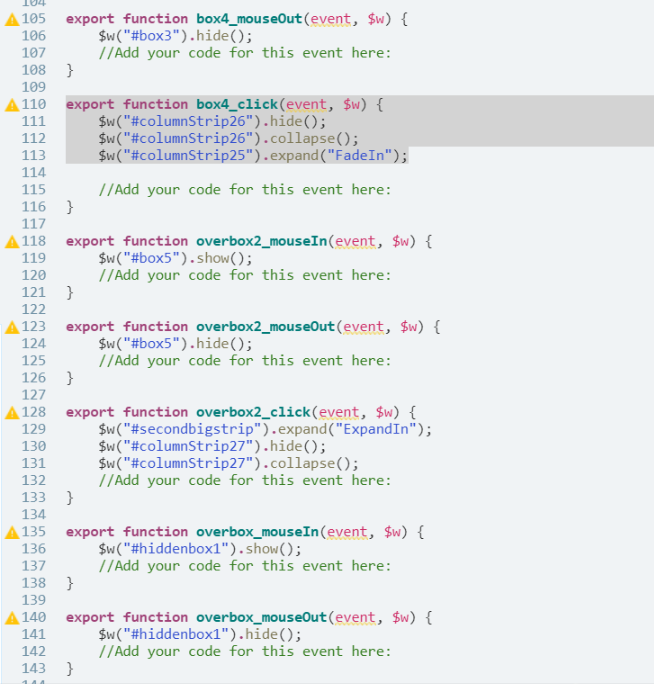Click line number 122 in the gutter
The width and height of the screenshot is (654, 684).
(x=34, y=310)
